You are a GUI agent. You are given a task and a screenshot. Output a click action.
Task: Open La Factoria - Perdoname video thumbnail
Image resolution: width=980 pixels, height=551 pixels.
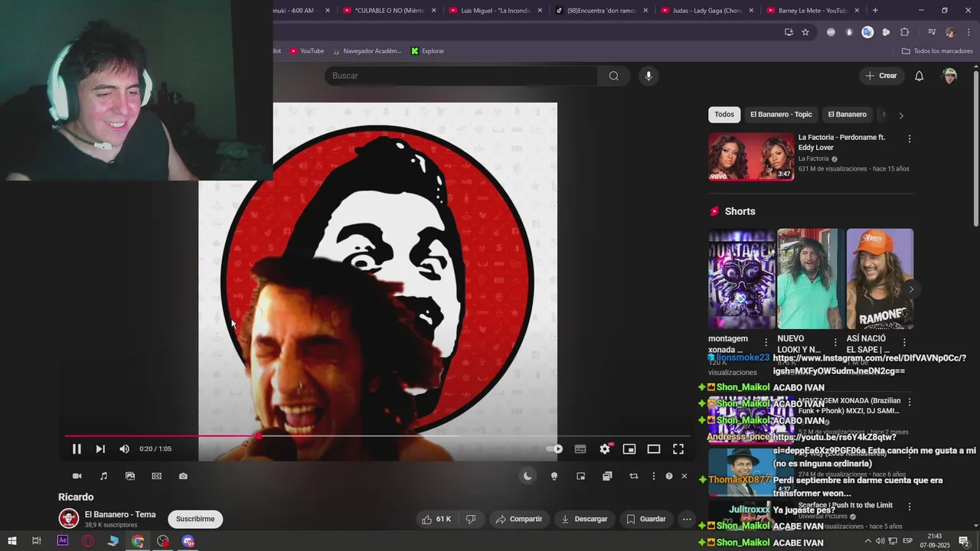pos(751,157)
